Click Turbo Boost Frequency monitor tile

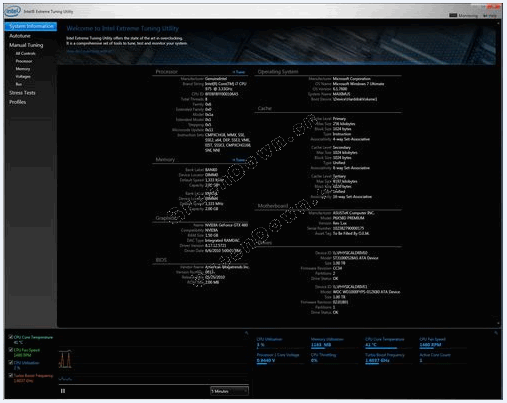pyautogui.click(x=388, y=358)
